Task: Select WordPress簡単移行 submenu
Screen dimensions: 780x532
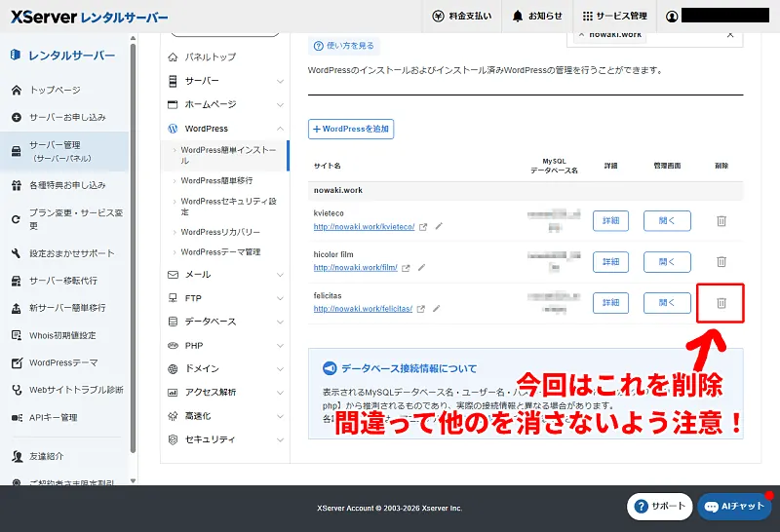Action: [216, 180]
